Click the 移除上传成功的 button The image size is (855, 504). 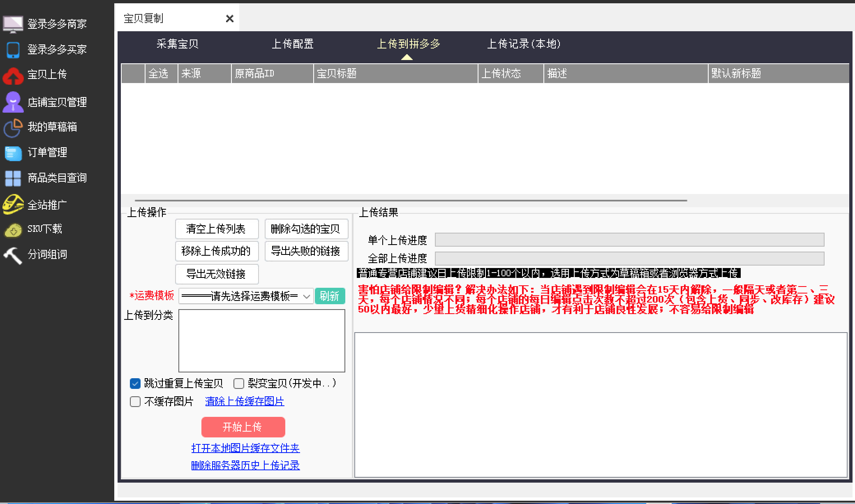(217, 251)
